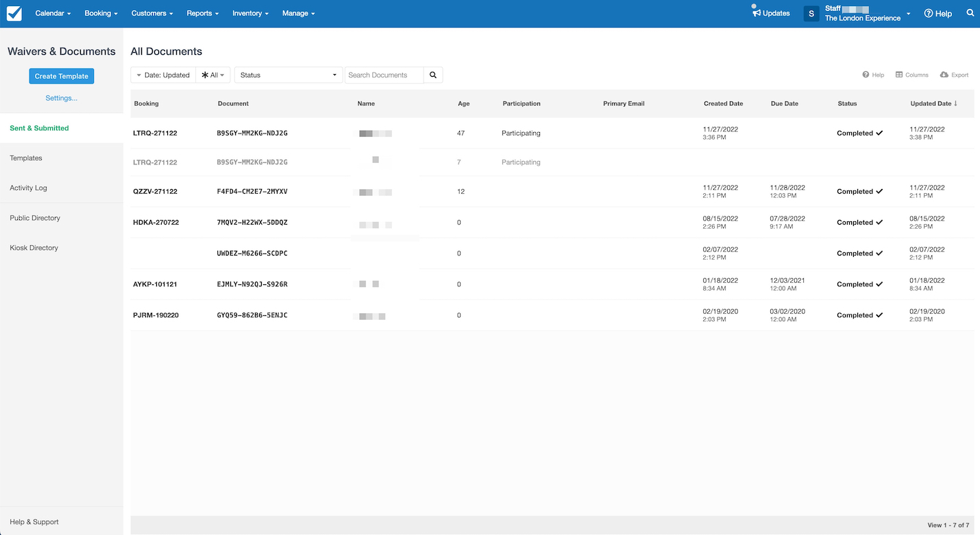Open booking AYKP-101121
This screenshot has width=980, height=535.
(155, 284)
